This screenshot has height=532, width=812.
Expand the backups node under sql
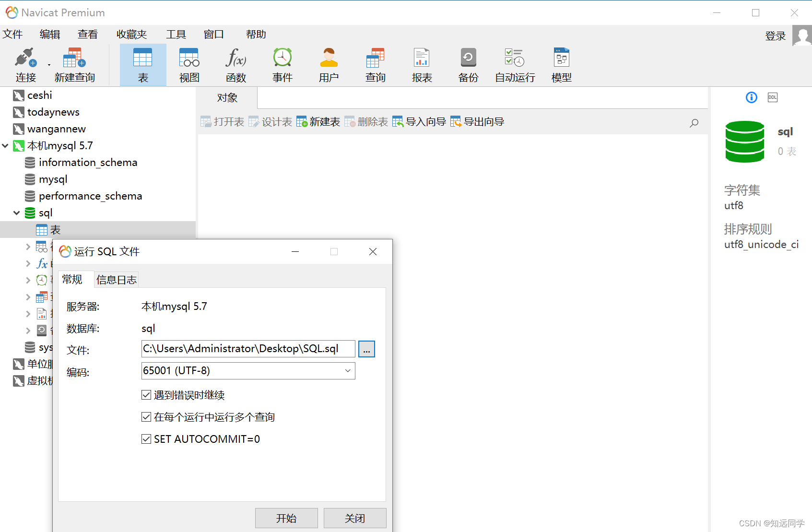(x=28, y=331)
